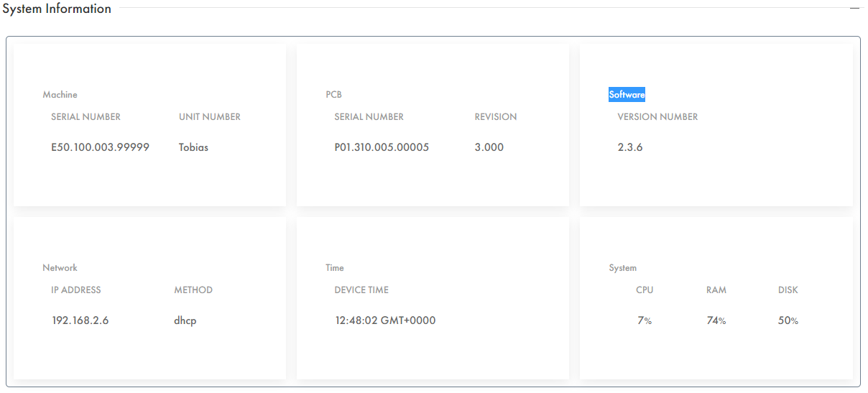Select the highlighted Software heading
Image resolution: width=868 pixels, height=393 pixels.
(x=627, y=95)
